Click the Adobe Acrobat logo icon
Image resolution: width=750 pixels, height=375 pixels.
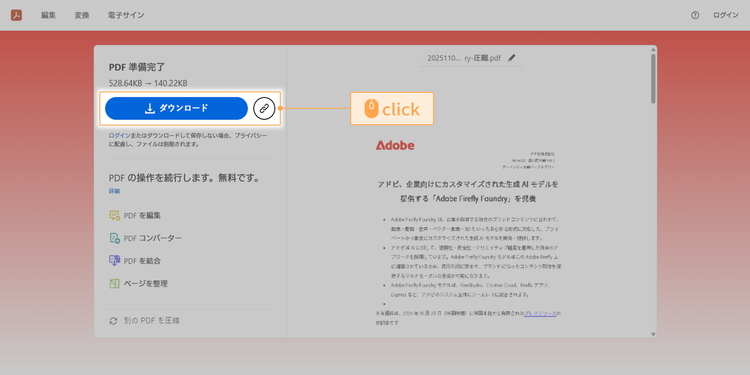[x=16, y=15]
